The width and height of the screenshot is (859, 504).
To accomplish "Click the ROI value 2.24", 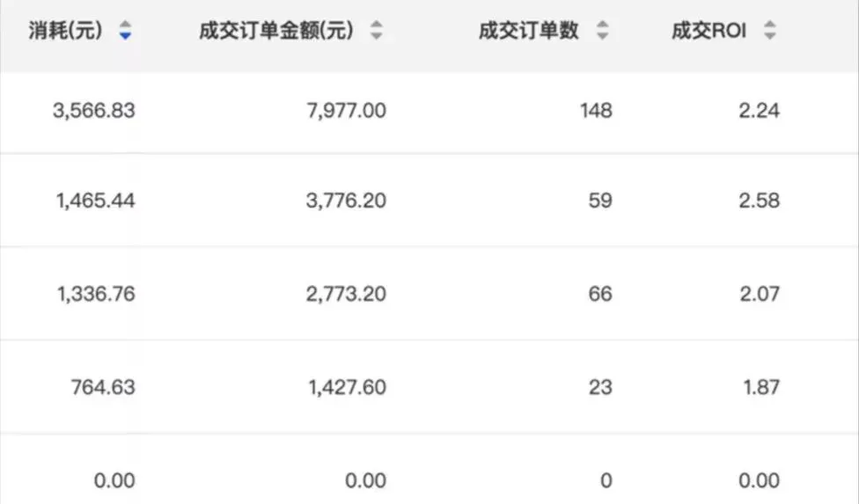I will click(x=759, y=111).
